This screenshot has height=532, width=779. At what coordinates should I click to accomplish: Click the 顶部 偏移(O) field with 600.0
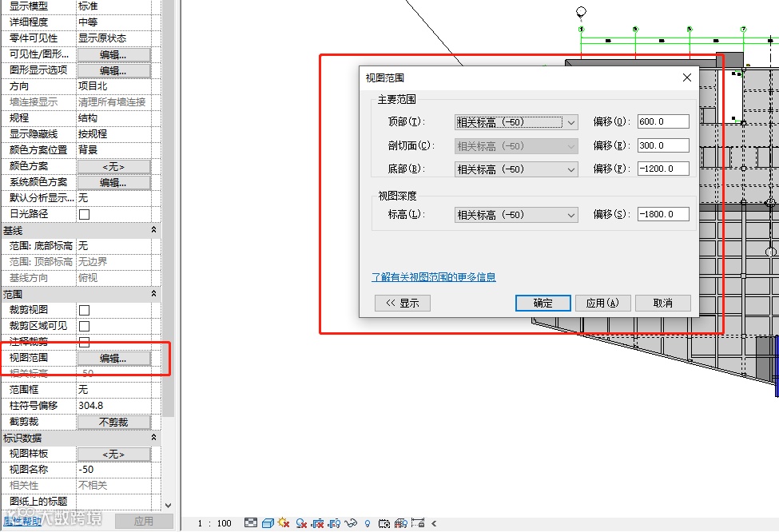click(x=663, y=121)
